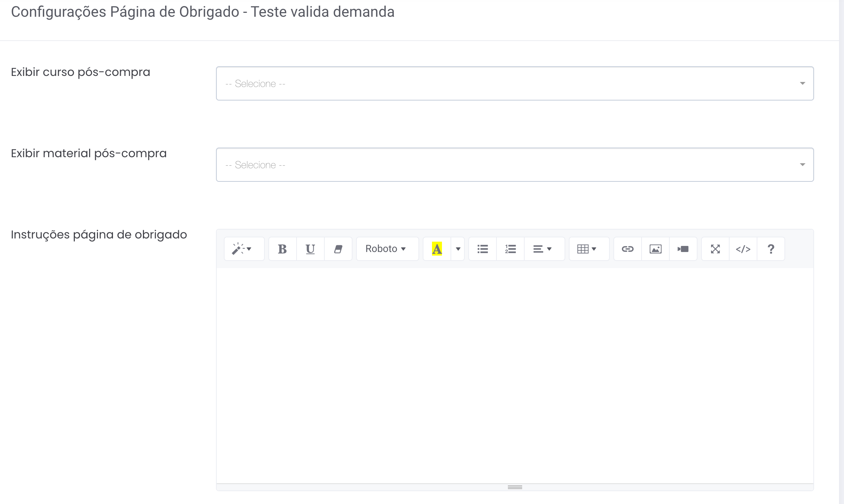Open the Exibir material pós-compra select

click(x=514, y=165)
